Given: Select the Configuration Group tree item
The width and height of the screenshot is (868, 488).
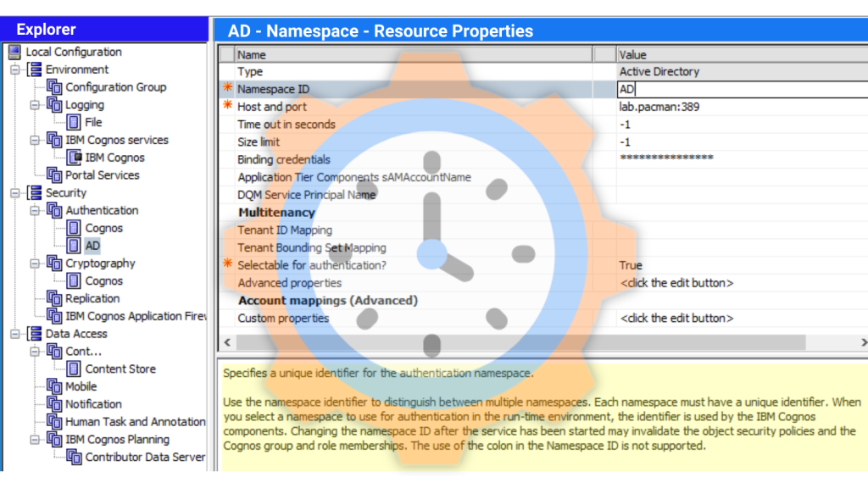Looking at the screenshot, I should click(115, 87).
